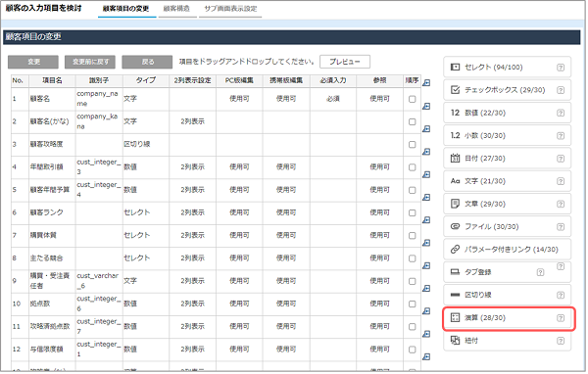The width and height of the screenshot is (588, 374).
Task: Check the 順序 box for 顧客名 row
Action: [413, 99]
